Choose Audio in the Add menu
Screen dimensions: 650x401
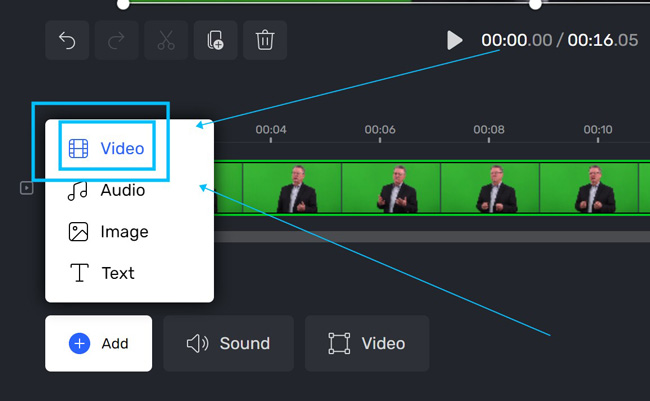click(x=107, y=190)
